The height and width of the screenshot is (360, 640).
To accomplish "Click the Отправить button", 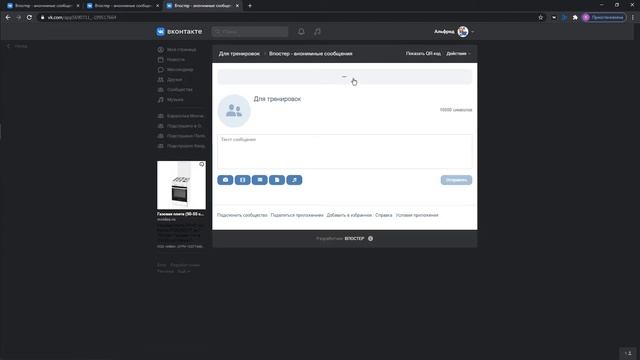I will (x=456, y=180).
